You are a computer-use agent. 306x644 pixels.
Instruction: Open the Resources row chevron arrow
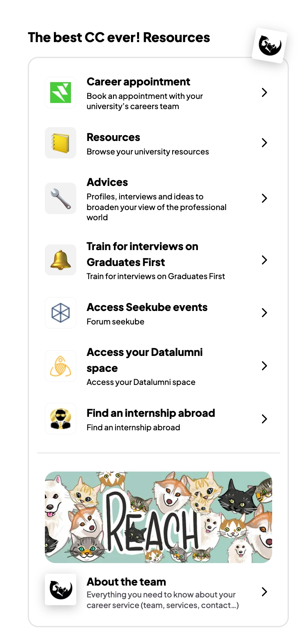pos(264,143)
